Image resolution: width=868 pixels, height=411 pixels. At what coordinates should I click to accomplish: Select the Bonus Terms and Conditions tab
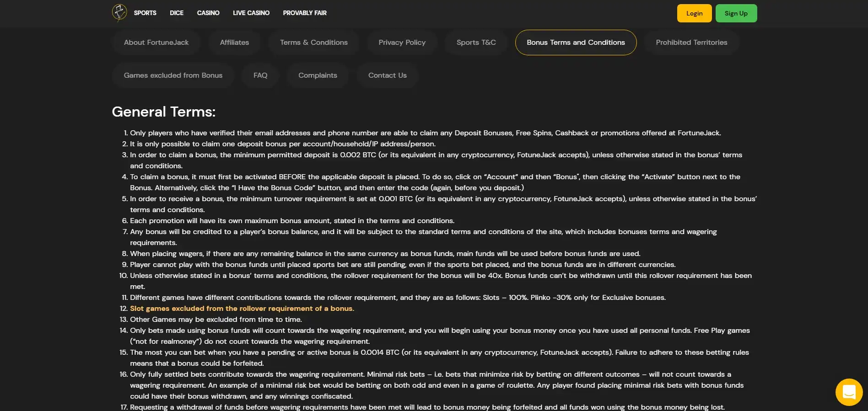coord(576,43)
